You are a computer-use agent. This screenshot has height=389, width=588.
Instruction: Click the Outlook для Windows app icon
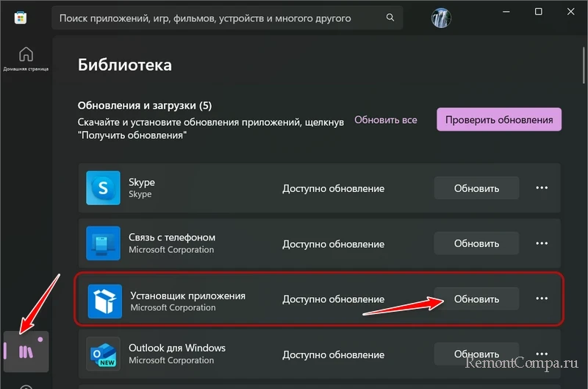pos(103,354)
